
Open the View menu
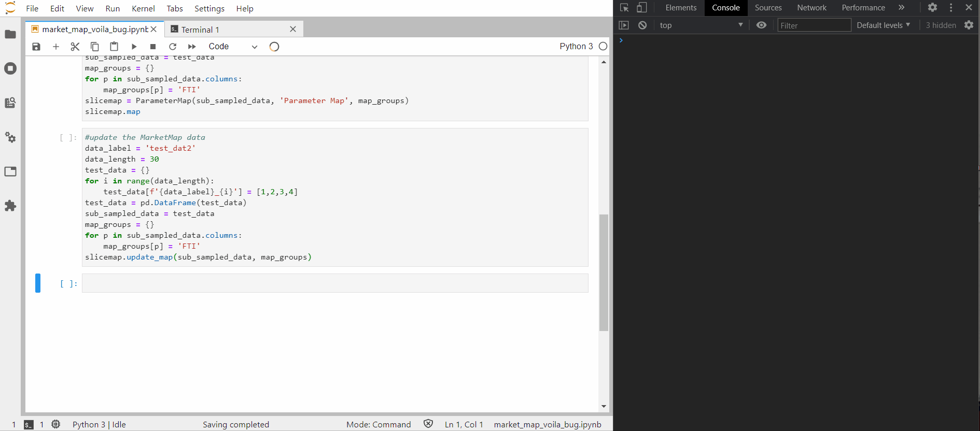(x=85, y=8)
